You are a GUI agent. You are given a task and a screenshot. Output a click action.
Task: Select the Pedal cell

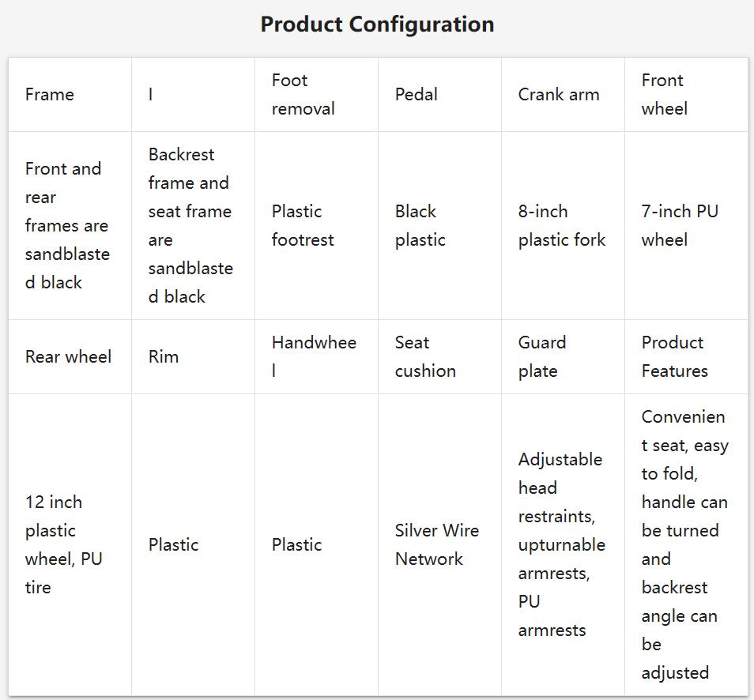pos(439,94)
